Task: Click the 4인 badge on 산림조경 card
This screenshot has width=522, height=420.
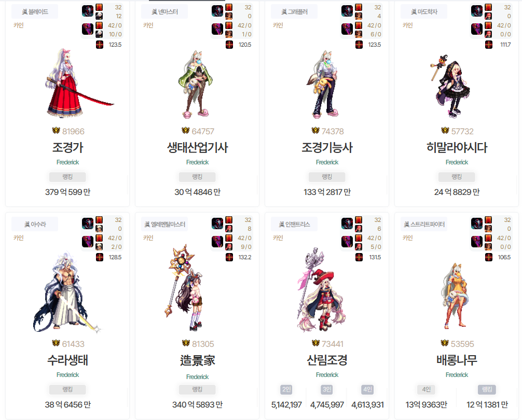Action: click(x=367, y=389)
